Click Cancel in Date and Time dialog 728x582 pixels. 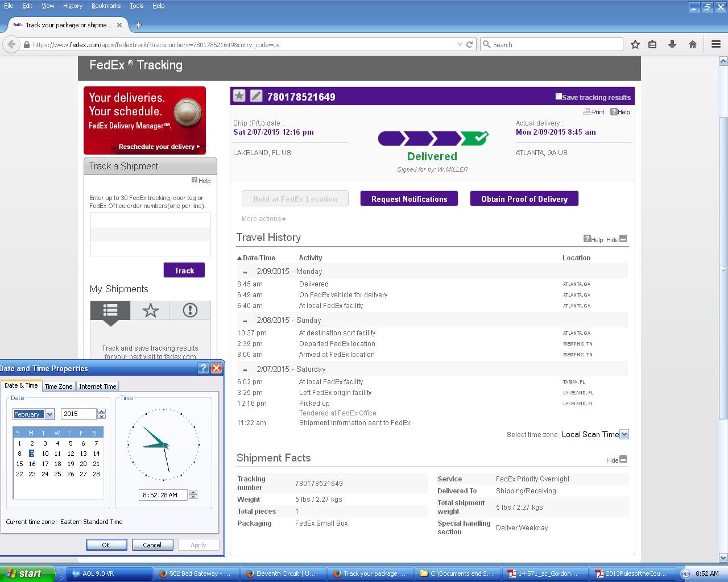point(152,544)
